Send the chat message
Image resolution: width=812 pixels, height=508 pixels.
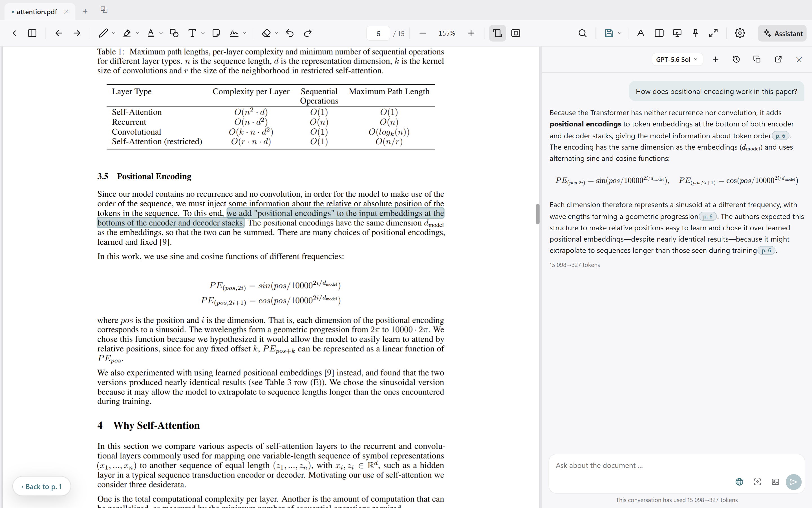click(794, 482)
